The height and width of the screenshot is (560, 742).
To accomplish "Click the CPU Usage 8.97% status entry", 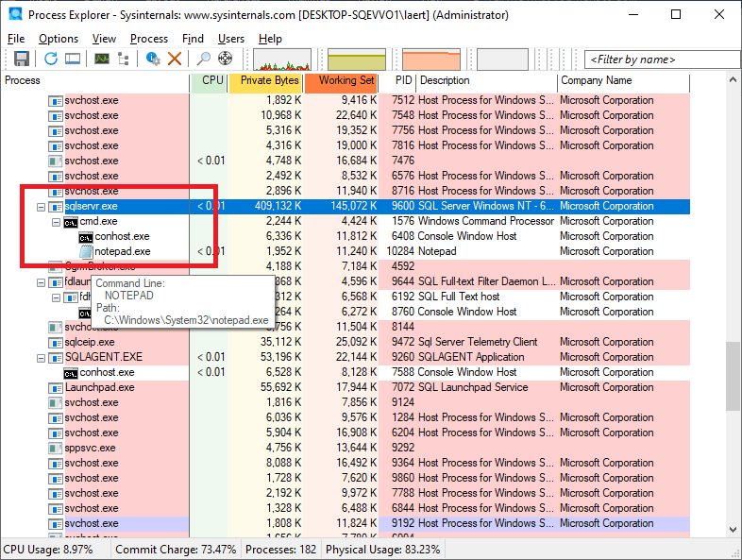I will 48,550.
